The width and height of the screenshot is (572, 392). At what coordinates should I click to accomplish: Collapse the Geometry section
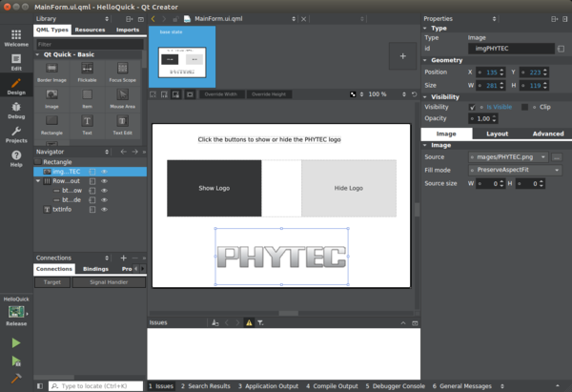425,60
